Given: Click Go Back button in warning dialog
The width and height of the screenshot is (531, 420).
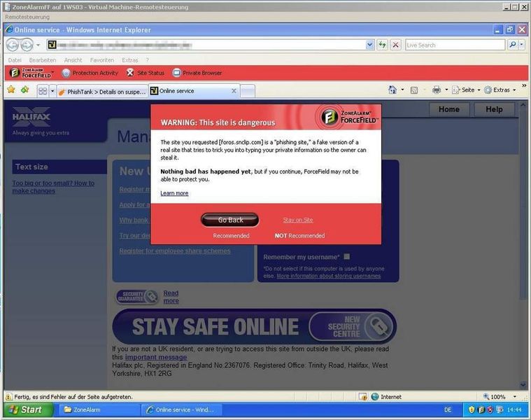Looking at the screenshot, I should pyautogui.click(x=230, y=220).
